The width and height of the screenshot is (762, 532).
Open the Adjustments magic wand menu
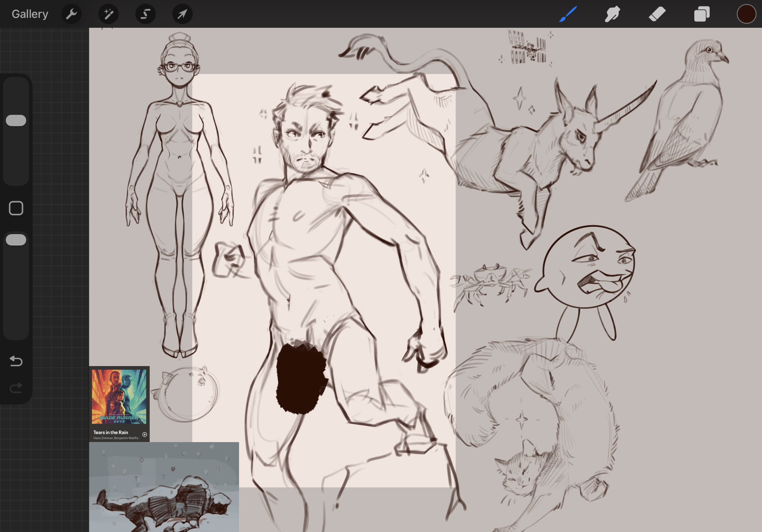point(108,14)
